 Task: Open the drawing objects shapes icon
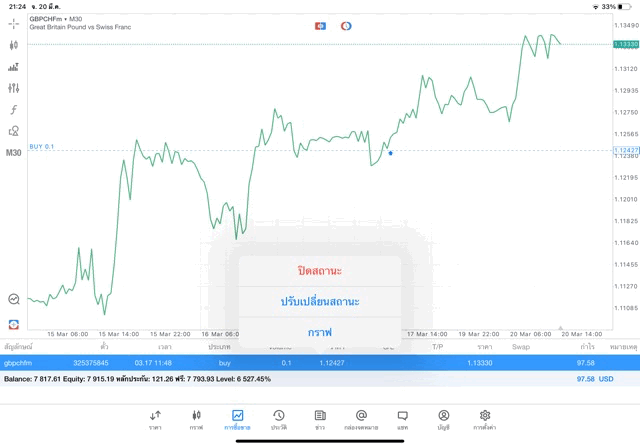pos(13,131)
